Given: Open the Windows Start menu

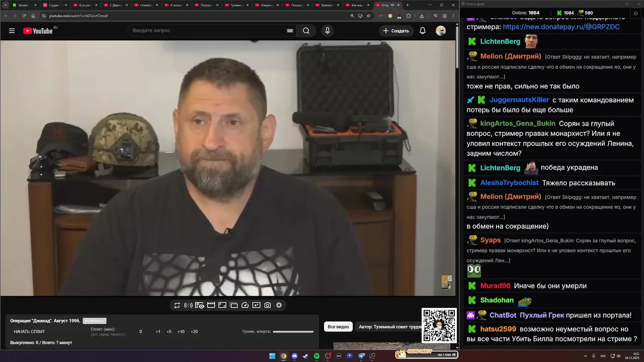Looking at the screenshot, I should [x=272, y=356].
